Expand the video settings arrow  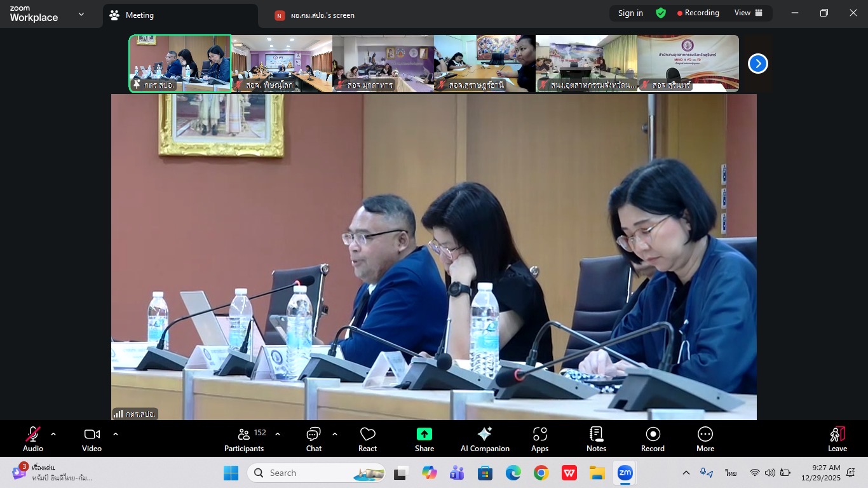point(116,434)
